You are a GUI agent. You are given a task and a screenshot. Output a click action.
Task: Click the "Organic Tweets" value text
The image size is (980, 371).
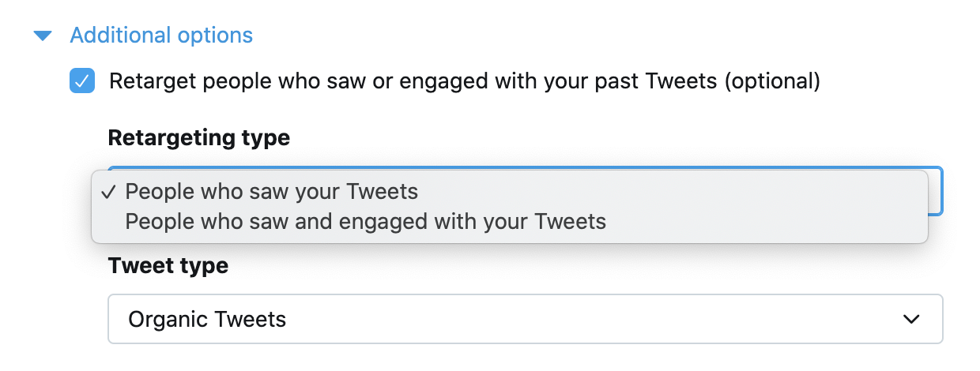click(x=207, y=319)
